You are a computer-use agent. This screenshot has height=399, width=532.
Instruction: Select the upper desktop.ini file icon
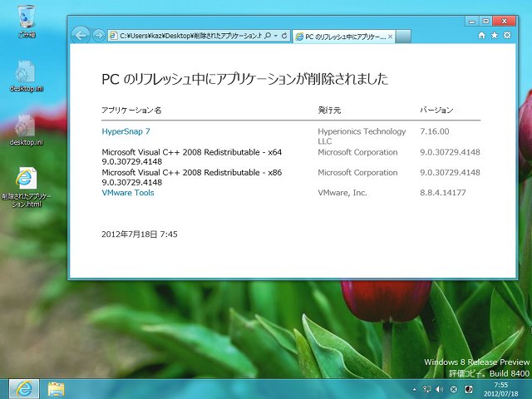27,76
